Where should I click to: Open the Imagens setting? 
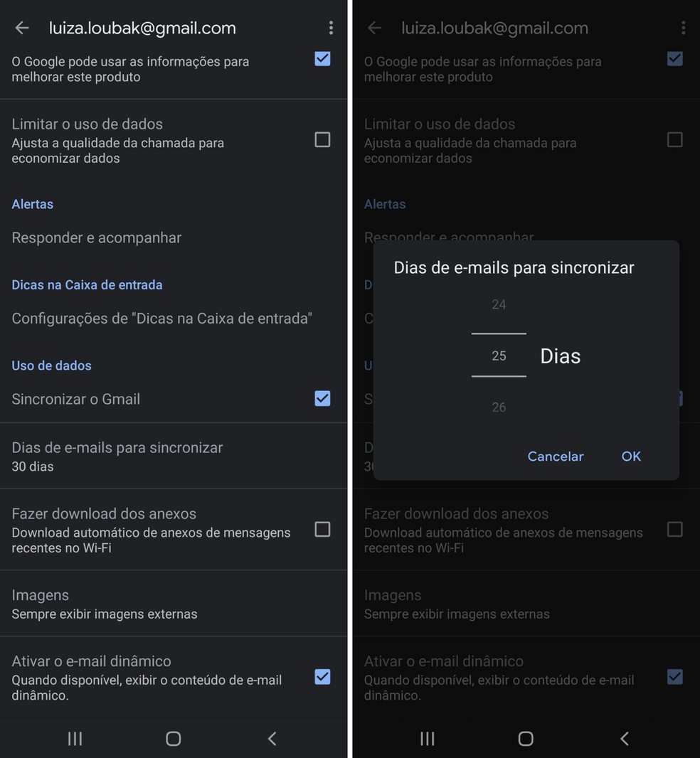click(173, 603)
